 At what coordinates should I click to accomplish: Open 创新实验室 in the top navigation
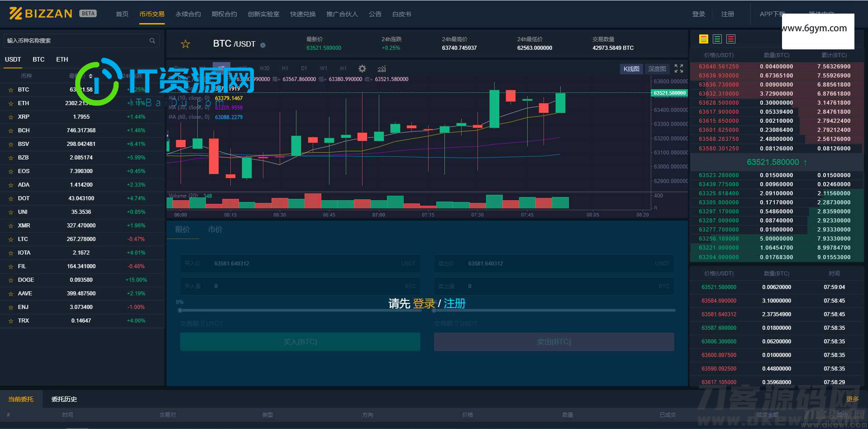coord(263,14)
